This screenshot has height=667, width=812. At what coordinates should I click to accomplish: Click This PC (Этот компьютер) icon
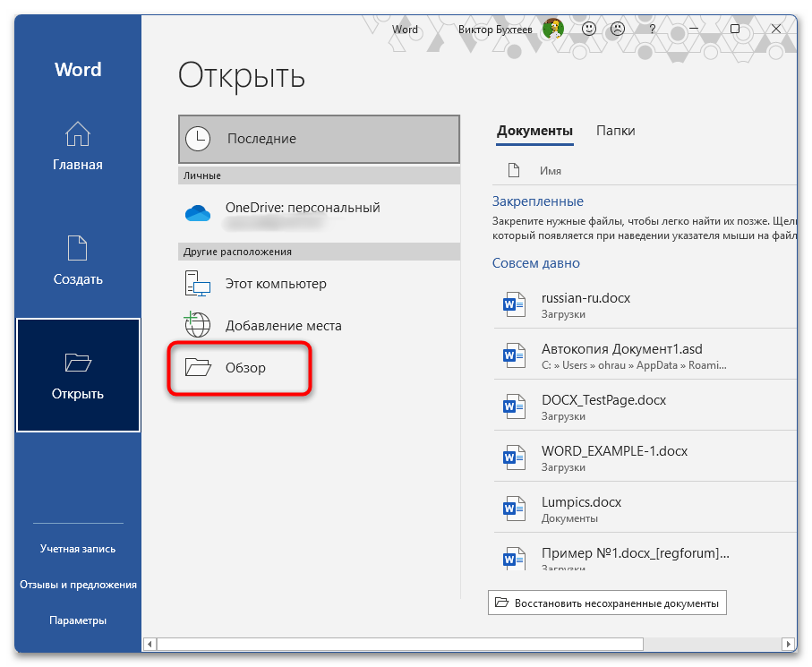[197, 284]
